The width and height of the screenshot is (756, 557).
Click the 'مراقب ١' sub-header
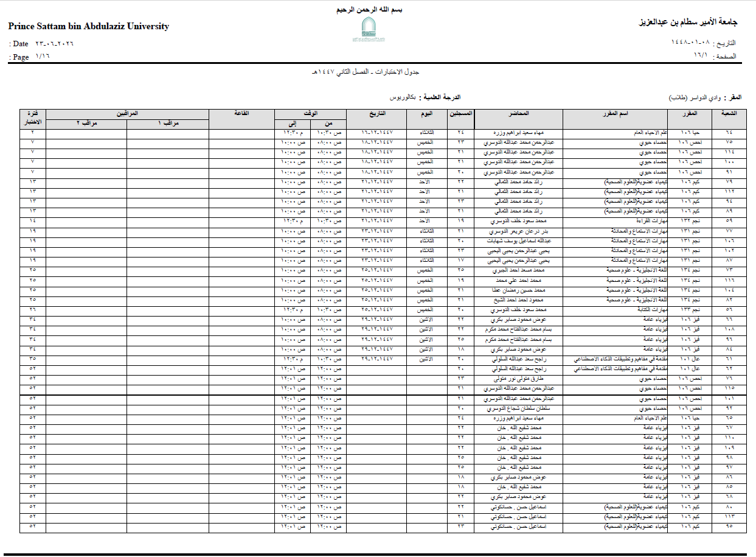pyautogui.click(x=168, y=123)
